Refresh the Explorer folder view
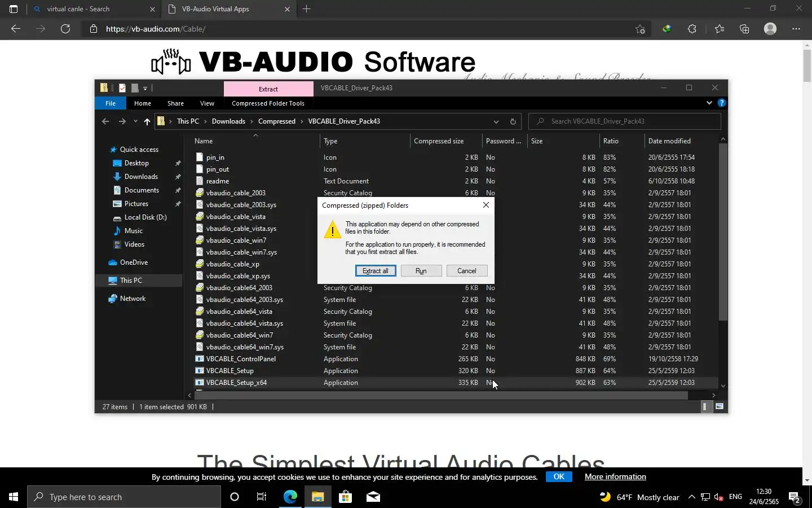Image resolution: width=812 pixels, height=508 pixels. click(x=513, y=121)
